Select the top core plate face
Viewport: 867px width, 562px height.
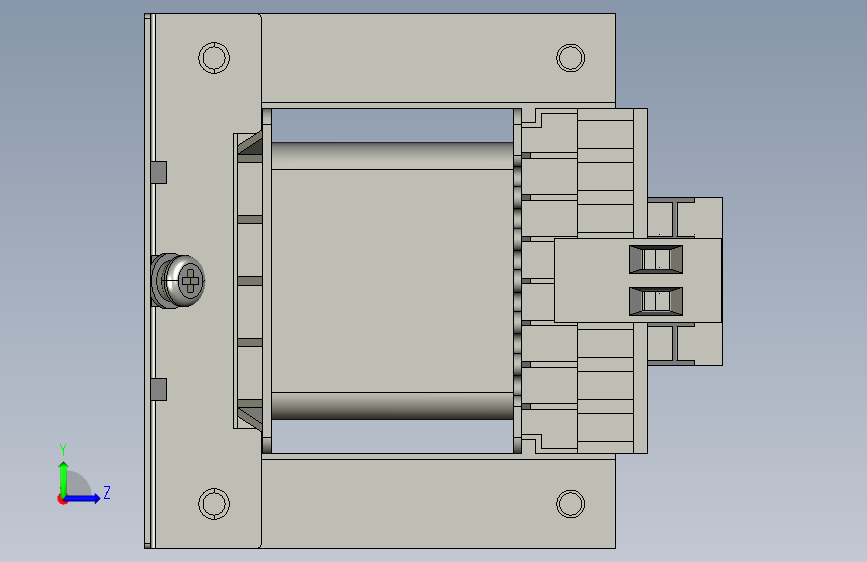coord(438,58)
